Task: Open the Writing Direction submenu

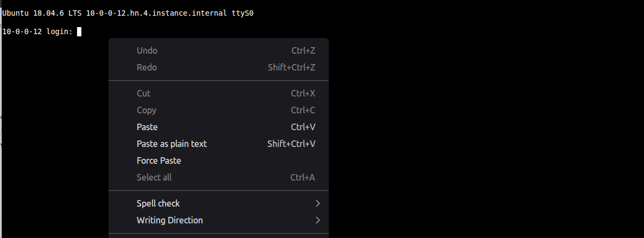Action: (x=170, y=220)
